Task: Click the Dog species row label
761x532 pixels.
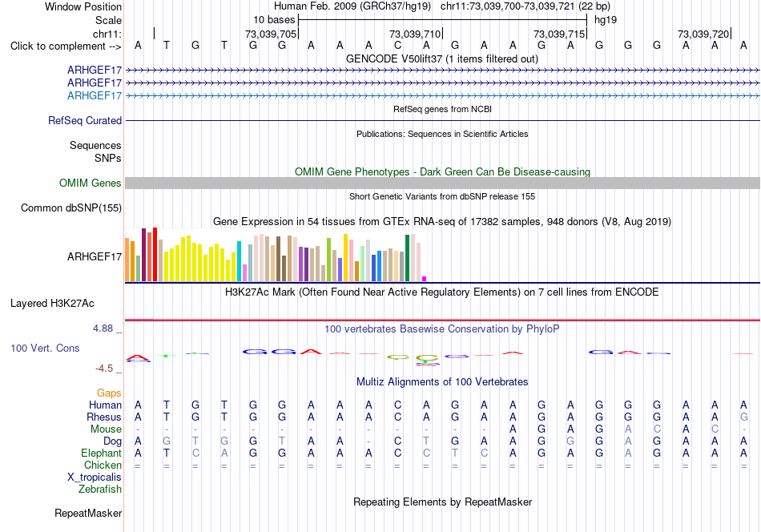Action: pos(112,441)
